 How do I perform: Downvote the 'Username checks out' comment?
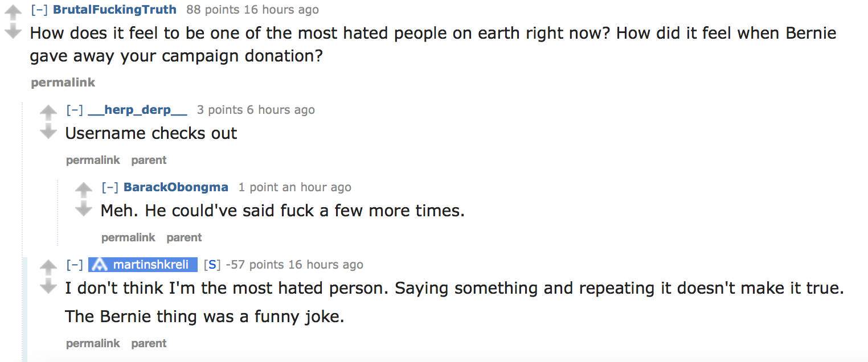click(48, 132)
